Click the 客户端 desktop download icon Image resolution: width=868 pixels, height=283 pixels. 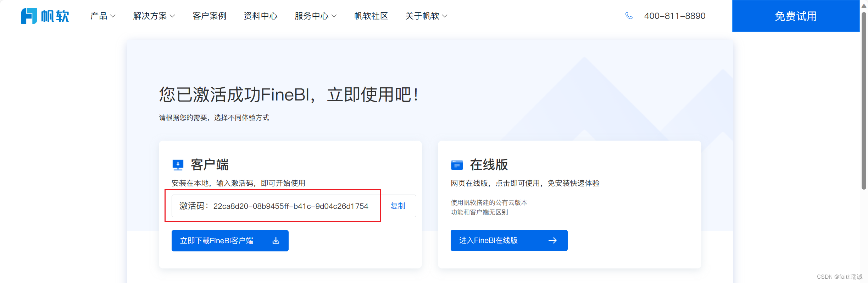178,165
